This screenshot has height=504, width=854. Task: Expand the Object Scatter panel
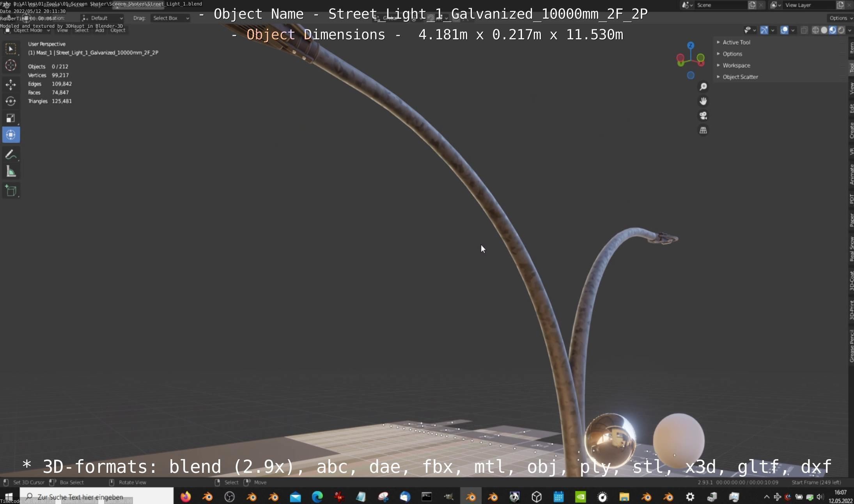[740, 77]
